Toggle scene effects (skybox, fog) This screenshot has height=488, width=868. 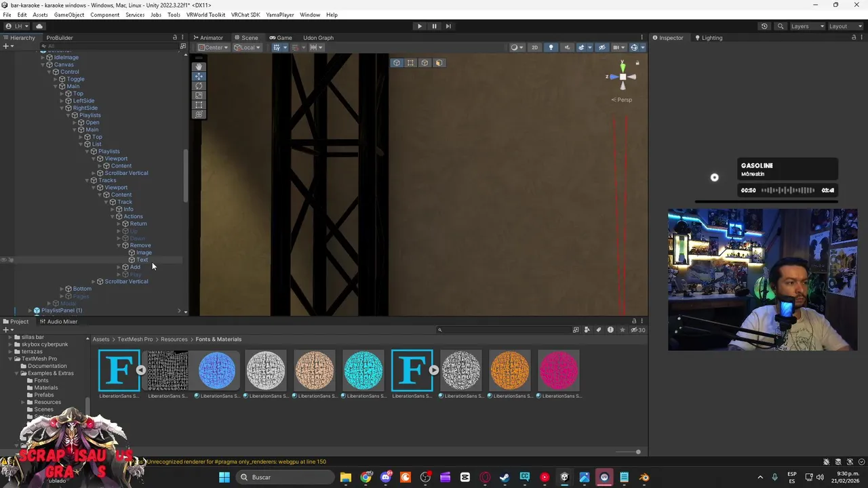[x=583, y=47]
